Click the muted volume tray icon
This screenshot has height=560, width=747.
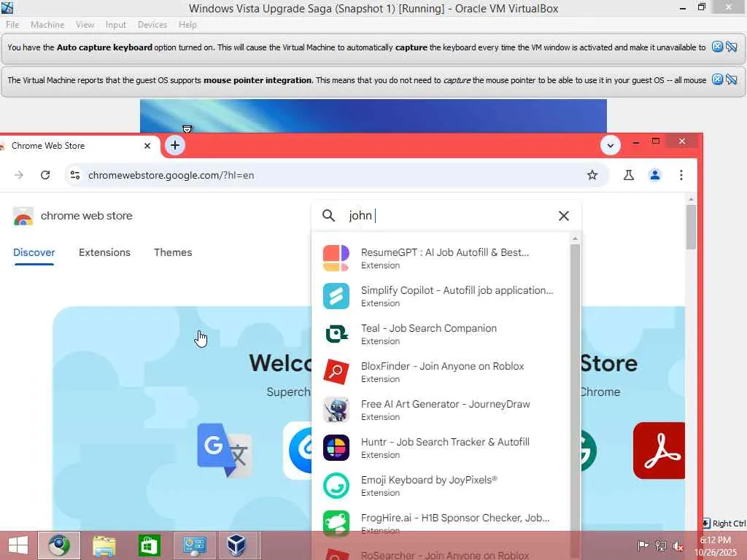pos(678,545)
